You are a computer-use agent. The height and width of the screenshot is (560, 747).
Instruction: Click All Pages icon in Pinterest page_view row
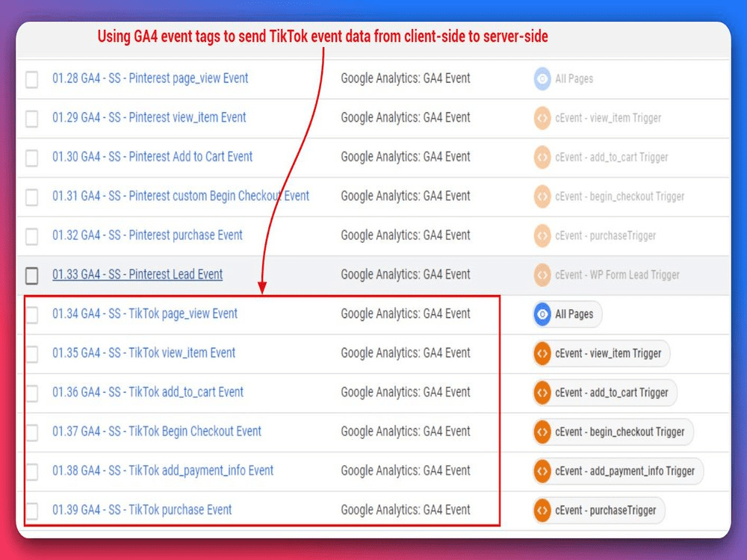coord(542,78)
